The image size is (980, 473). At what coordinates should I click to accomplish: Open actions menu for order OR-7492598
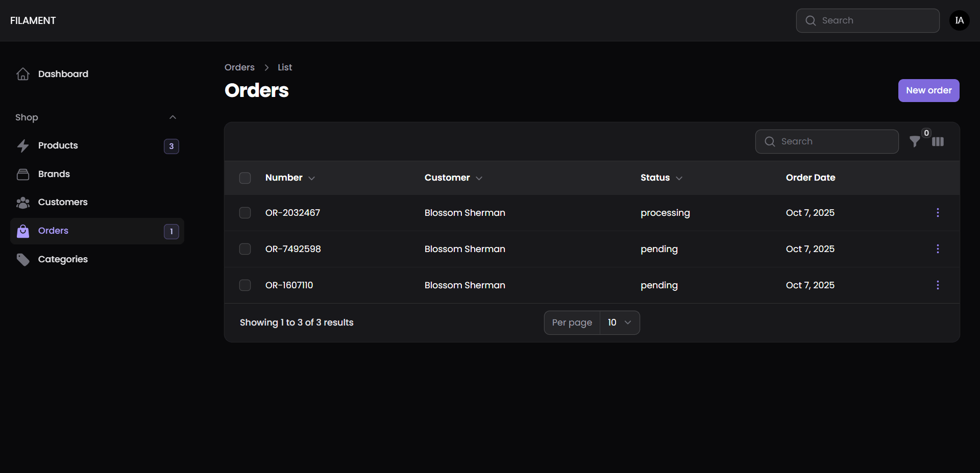coord(938,249)
